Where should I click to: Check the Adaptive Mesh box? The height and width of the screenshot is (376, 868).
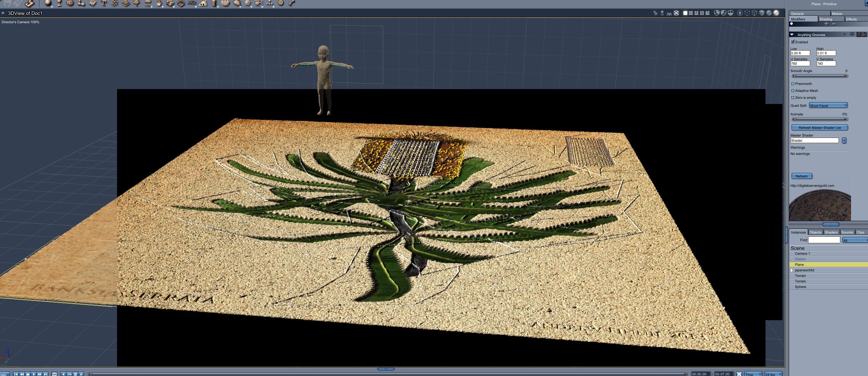pyautogui.click(x=793, y=90)
